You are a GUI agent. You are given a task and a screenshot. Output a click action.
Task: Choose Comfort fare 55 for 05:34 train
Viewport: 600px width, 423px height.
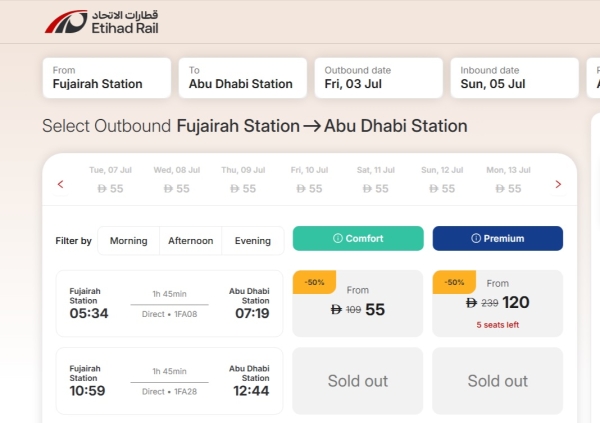click(x=358, y=304)
